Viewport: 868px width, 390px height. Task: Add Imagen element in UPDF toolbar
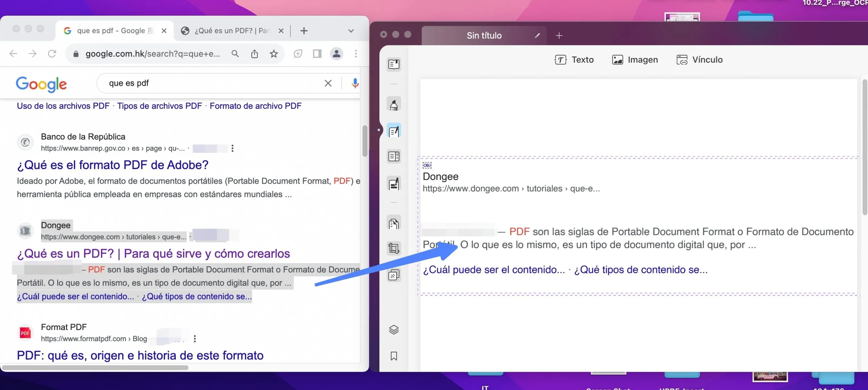click(x=635, y=60)
